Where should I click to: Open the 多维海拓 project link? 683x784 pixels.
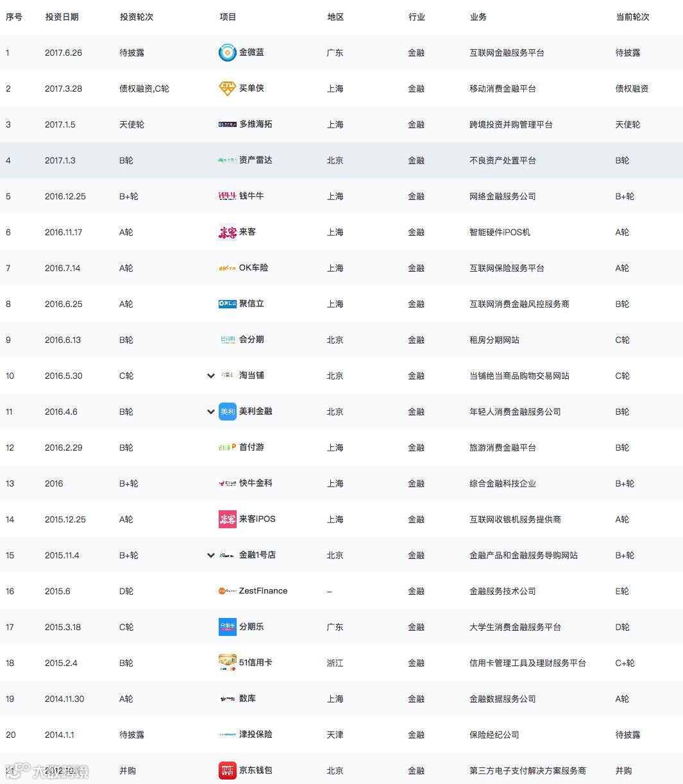(256, 124)
